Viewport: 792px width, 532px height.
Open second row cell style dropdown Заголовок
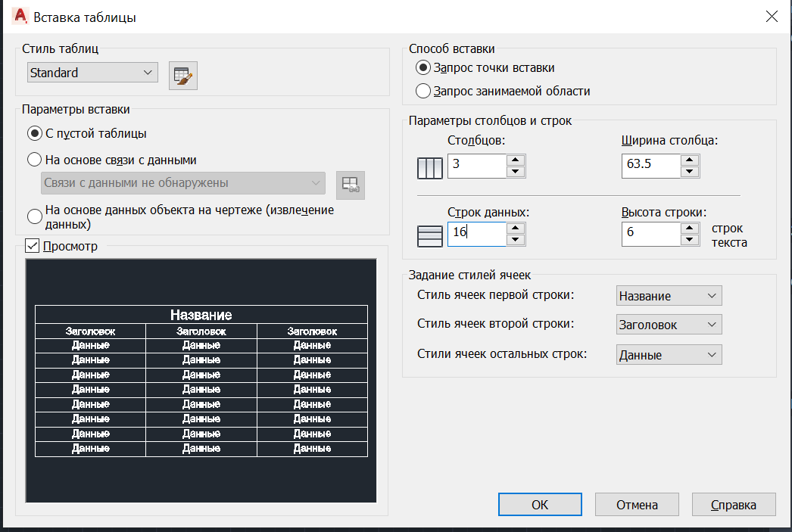(x=669, y=325)
